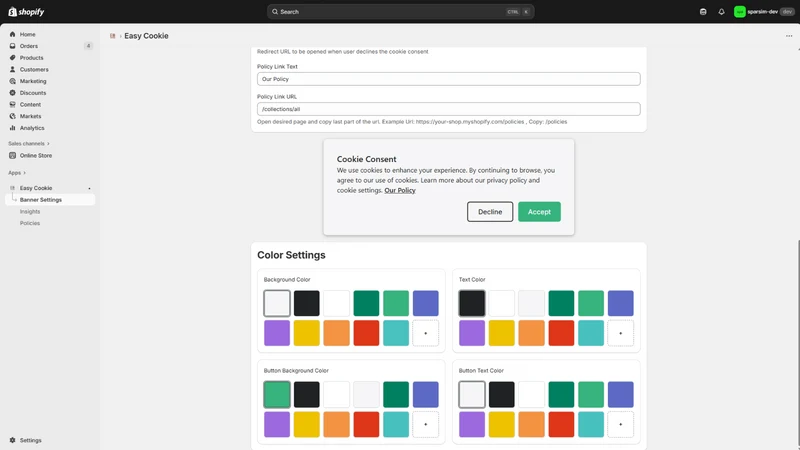The width and height of the screenshot is (800, 450).
Task: Select the Products tag icon
Action: pyautogui.click(x=12, y=58)
